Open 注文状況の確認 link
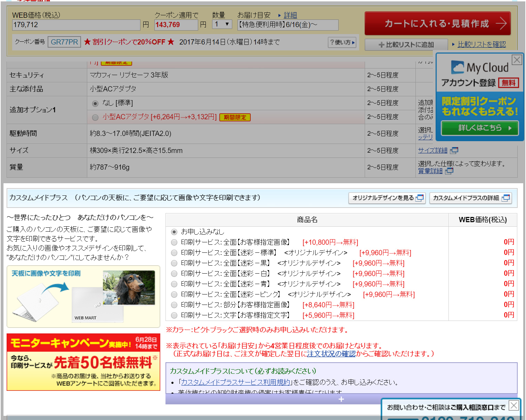526x420 pixels. coord(331,354)
